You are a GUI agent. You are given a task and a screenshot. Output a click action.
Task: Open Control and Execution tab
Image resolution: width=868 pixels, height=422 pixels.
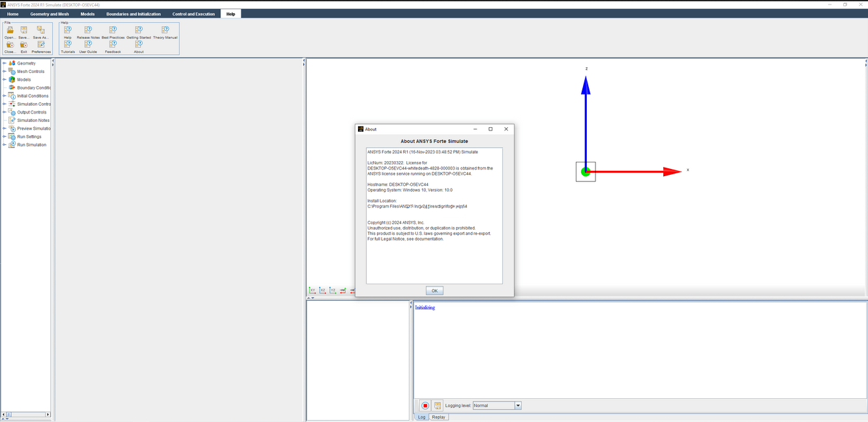[194, 14]
